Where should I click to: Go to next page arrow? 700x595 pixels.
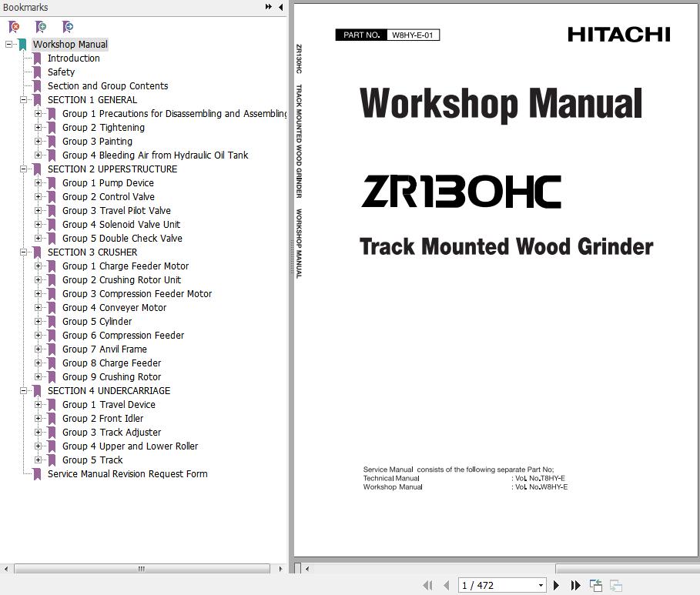[x=556, y=585]
